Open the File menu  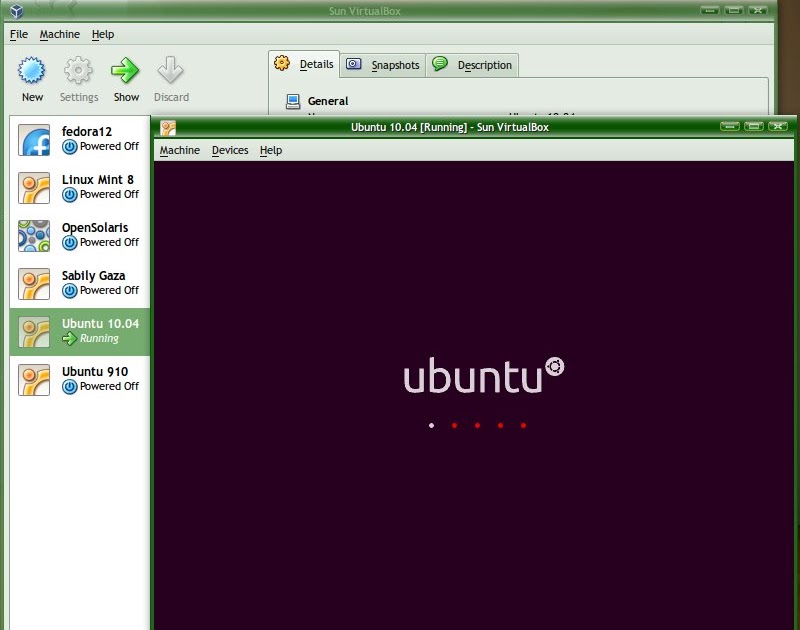coord(18,34)
